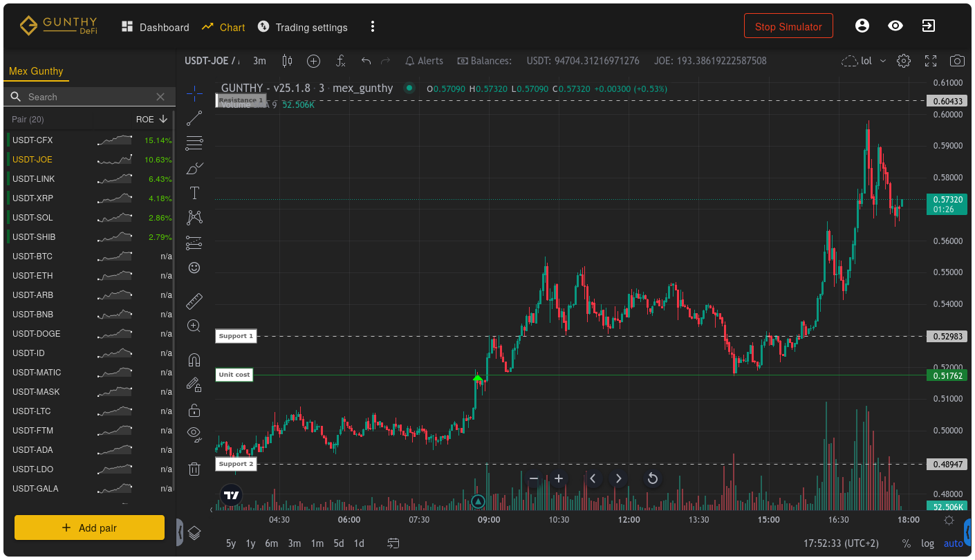The height and width of the screenshot is (560, 975).
Task: Select the USDT-CFX pair row
Action: click(89, 140)
